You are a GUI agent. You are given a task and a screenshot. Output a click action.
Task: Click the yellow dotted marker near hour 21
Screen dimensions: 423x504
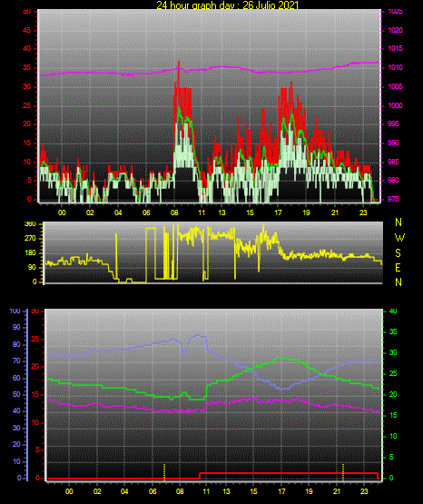[343, 472]
